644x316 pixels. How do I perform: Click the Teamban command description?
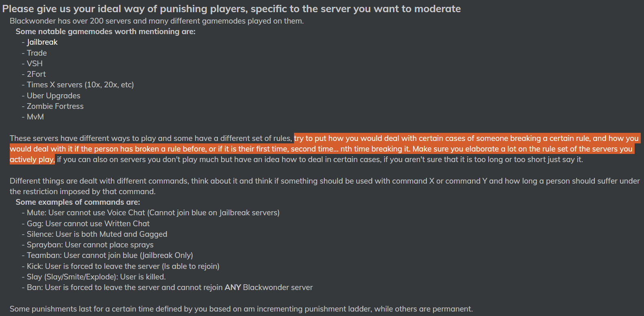click(108, 255)
